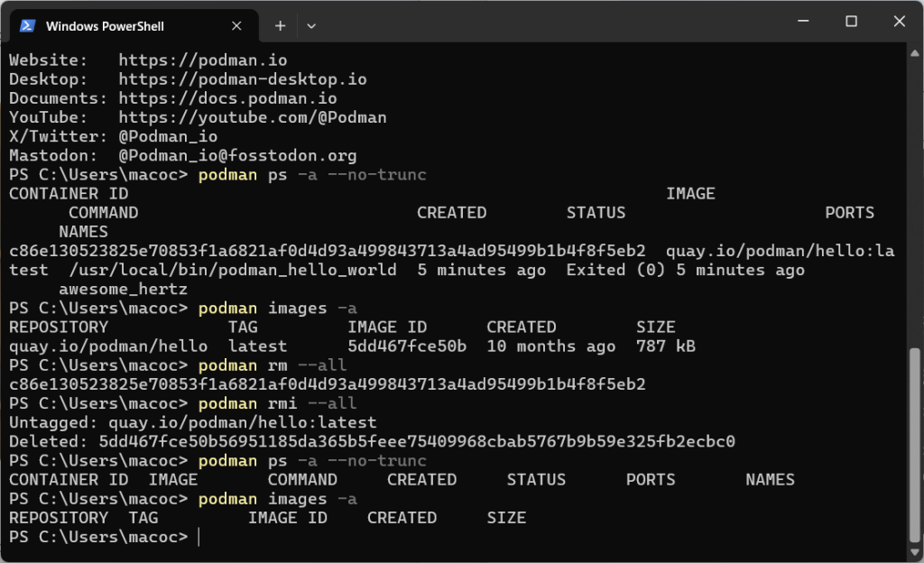
Task: Click empty title bar area beside tabs
Action: [541, 24]
